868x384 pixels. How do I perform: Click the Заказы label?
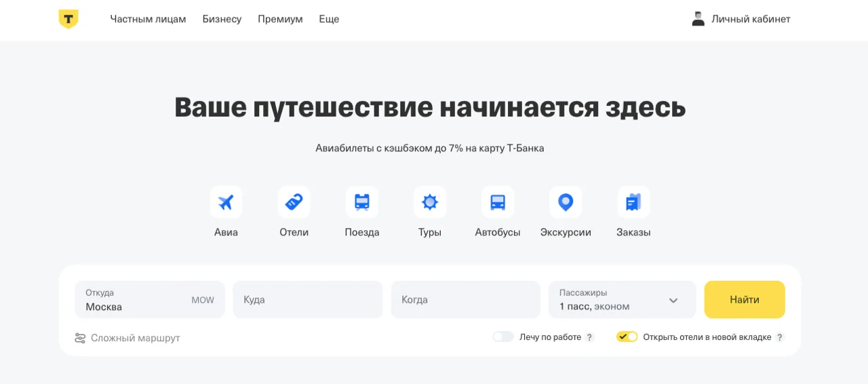coord(633,232)
